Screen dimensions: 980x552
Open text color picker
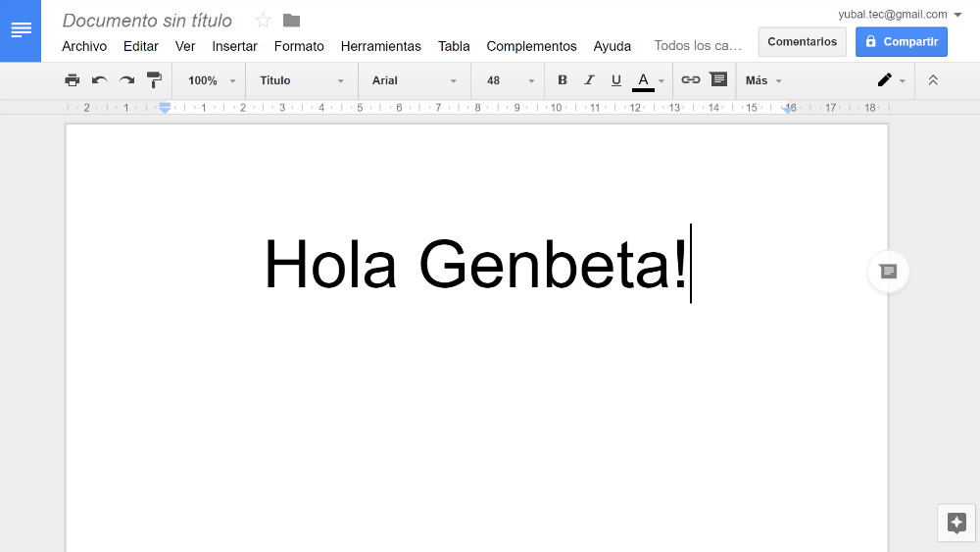tap(648, 80)
